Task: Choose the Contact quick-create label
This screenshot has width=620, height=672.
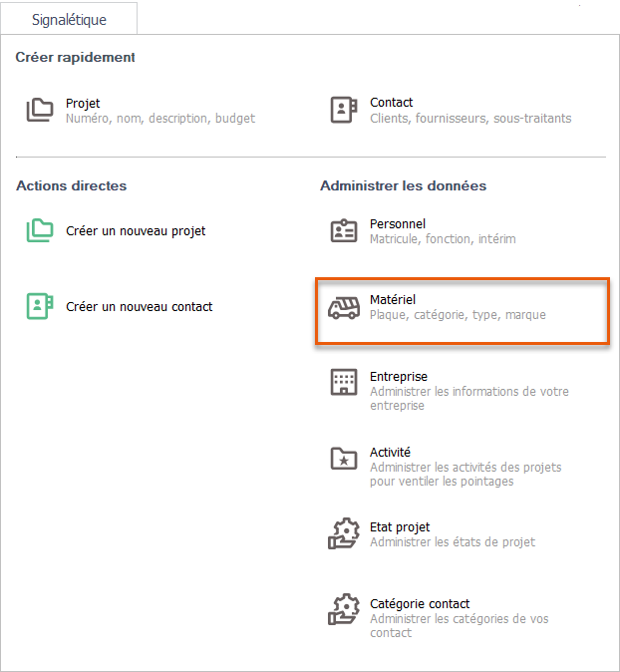Action: click(391, 103)
